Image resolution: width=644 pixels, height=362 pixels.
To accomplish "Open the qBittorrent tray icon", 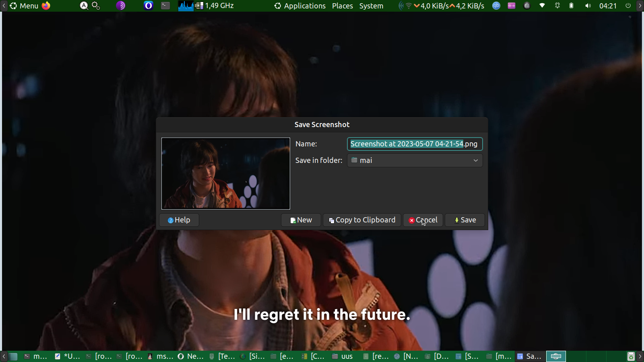I will 496,6.
